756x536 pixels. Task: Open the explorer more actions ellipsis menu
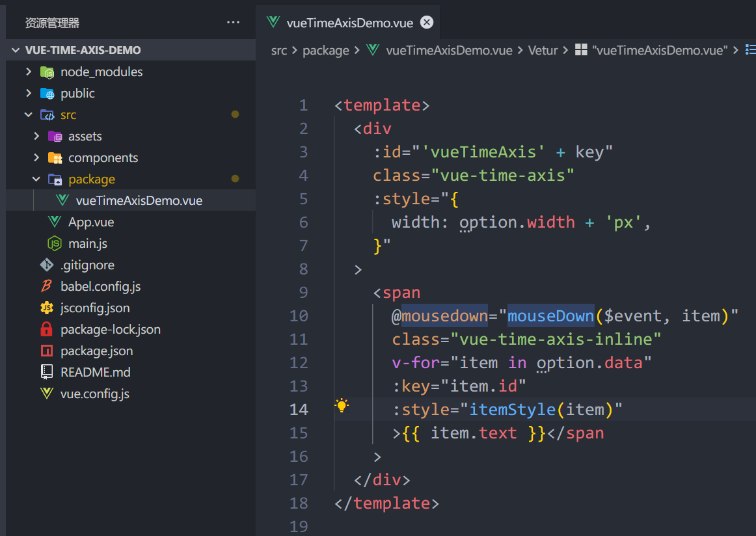click(x=234, y=22)
